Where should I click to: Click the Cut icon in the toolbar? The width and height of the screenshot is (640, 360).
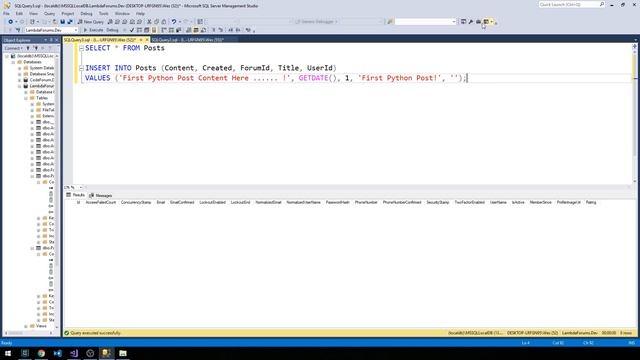[149, 22]
